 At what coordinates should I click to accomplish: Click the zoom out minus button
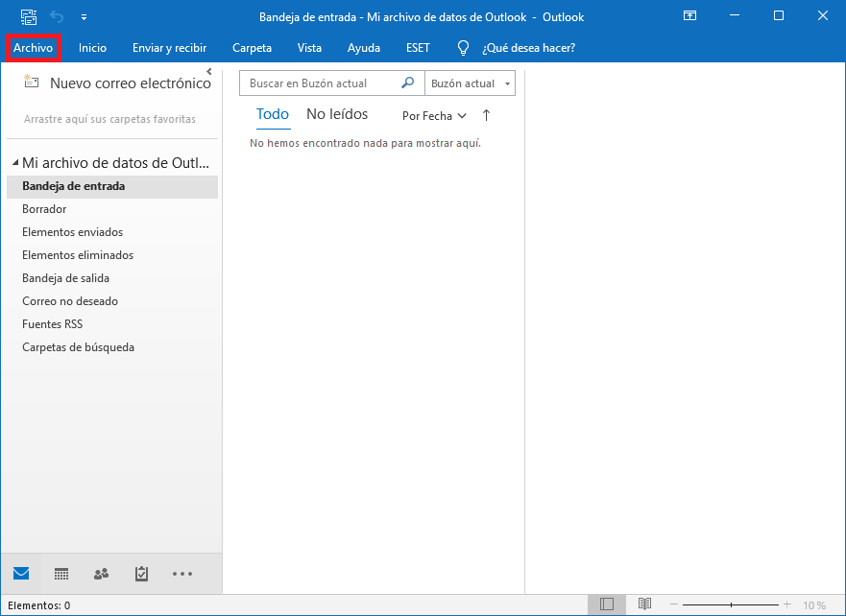(x=673, y=604)
